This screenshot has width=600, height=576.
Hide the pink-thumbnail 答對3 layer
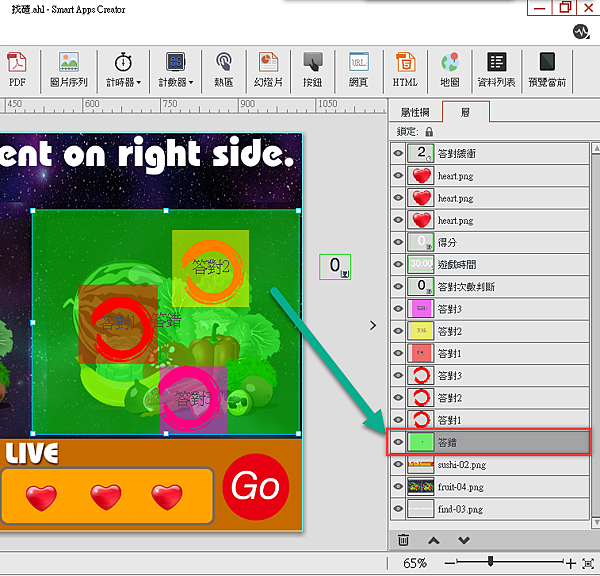pos(398,309)
